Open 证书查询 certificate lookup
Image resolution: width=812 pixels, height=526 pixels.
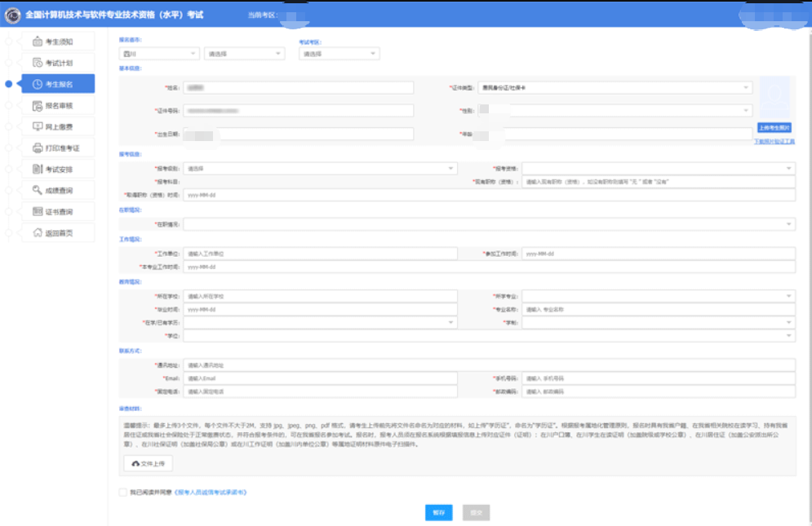(x=59, y=212)
